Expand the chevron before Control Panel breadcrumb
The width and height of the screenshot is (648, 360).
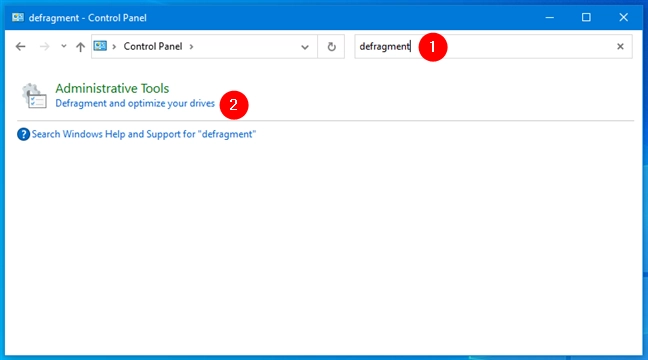114,47
